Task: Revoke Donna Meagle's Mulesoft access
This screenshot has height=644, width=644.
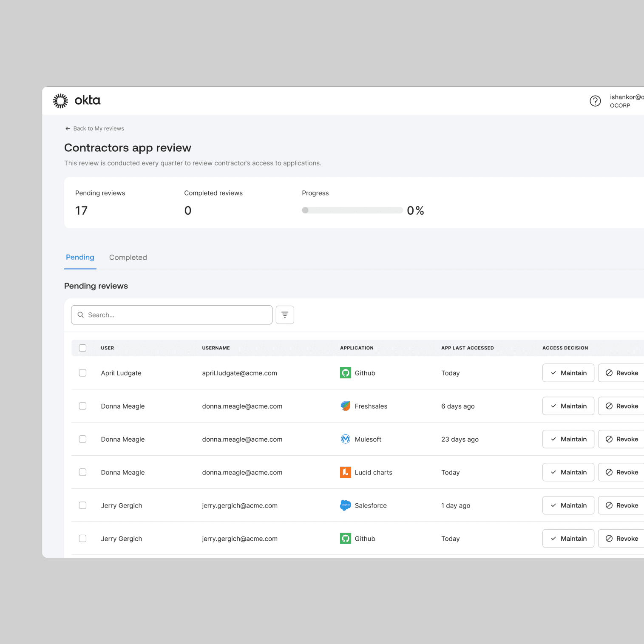Action: (x=621, y=439)
